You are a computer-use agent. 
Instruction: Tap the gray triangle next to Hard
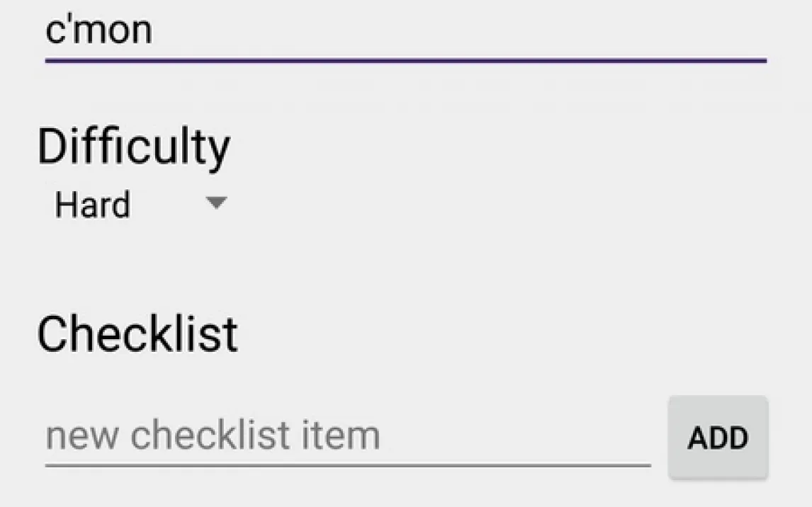click(217, 203)
